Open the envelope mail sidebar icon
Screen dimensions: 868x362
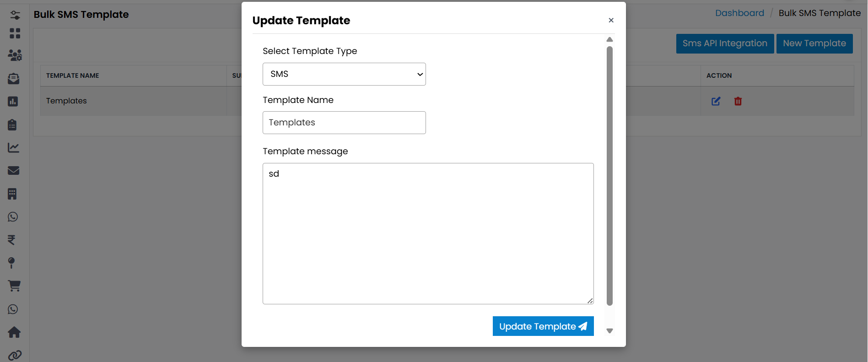(14, 171)
